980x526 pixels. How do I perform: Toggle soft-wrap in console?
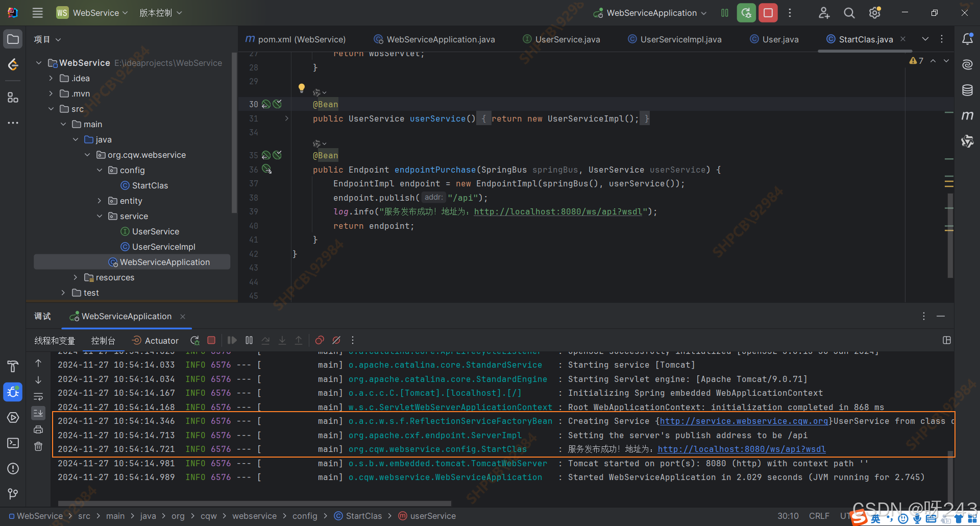(x=38, y=397)
